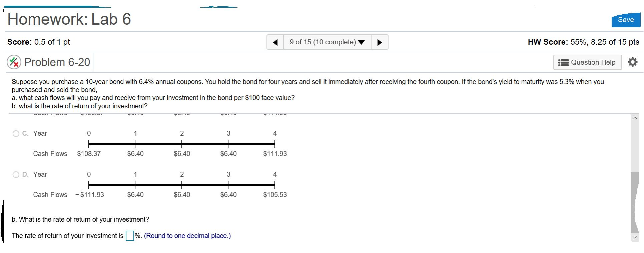Click $108.37 cash flow in option C
Image resolution: width=644 pixels, height=253 pixels.
click(89, 154)
